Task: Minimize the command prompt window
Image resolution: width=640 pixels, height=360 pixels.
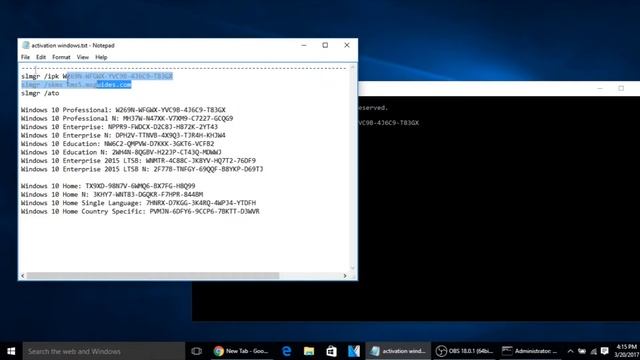Action: pyautogui.click(x=600, y=88)
